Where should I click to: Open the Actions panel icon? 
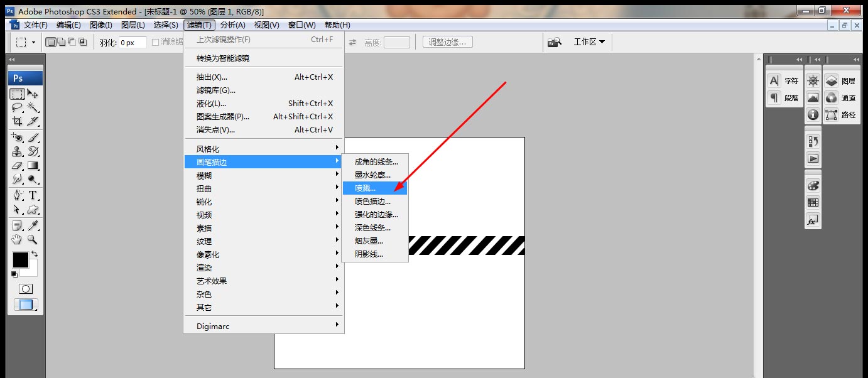(x=813, y=158)
